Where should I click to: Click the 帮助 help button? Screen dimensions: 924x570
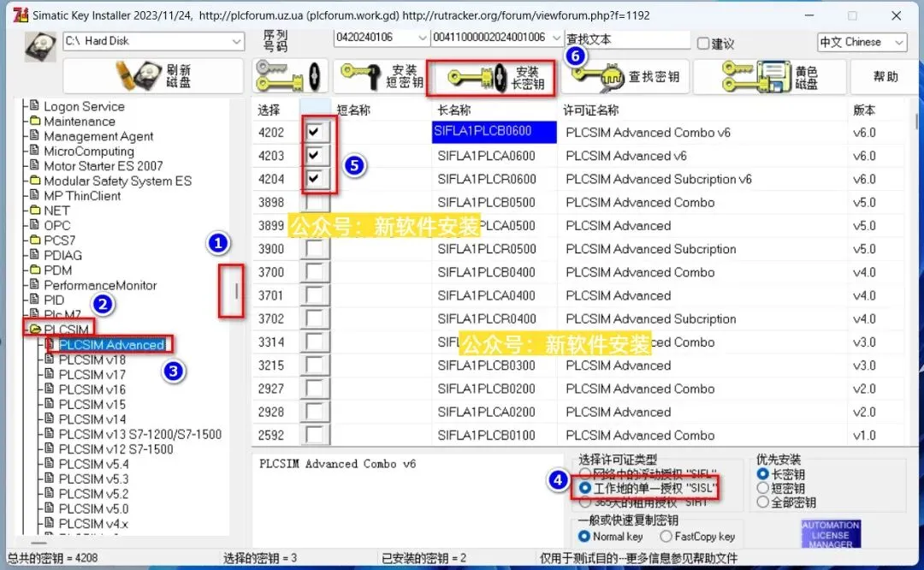(885, 77)
